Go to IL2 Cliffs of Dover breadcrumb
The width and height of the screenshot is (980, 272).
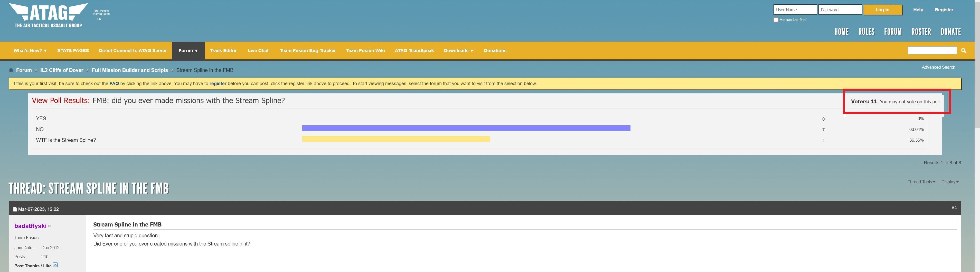pyautogui.click(x=62, y=70)
